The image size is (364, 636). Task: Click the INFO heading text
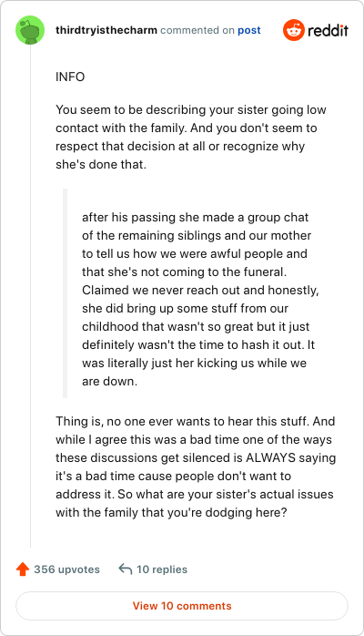(x=70, y=77)
